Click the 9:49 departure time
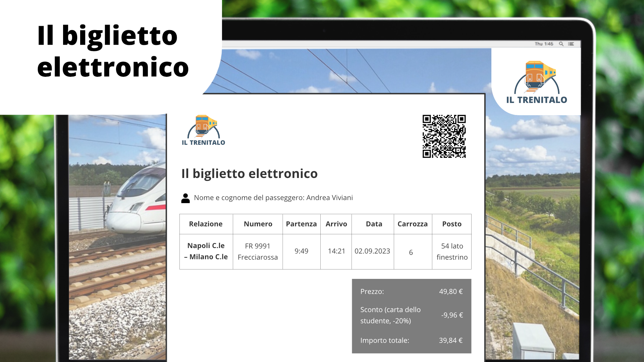The height and width of the screenshot is (362, 644). (x=301, y=251)
